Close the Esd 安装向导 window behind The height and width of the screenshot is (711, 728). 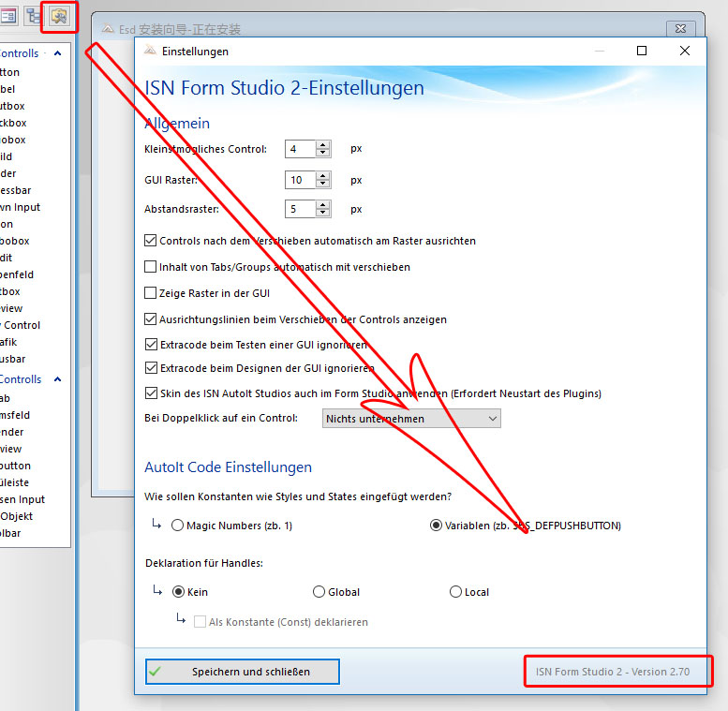tap(680, 29)
